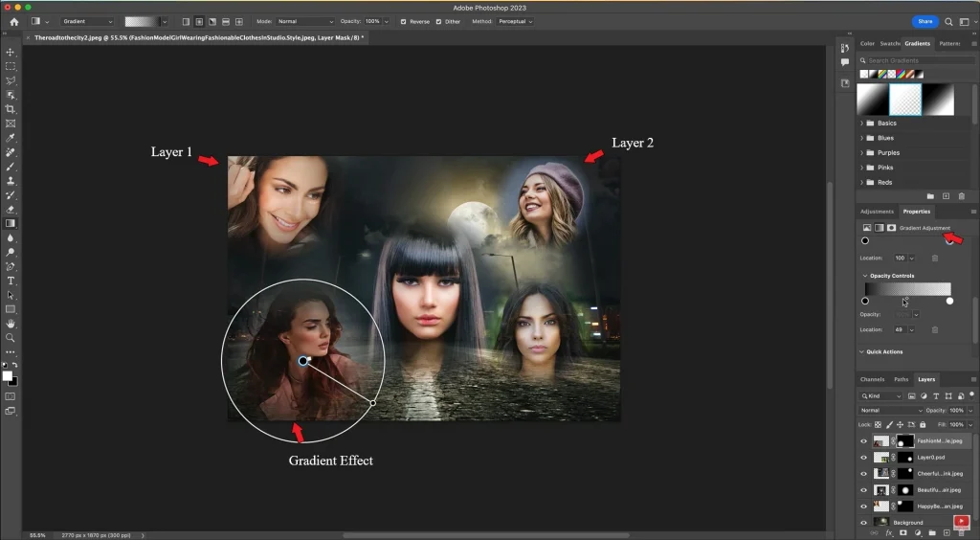Image resolution: width=980 pixels, height=540 pixels.
Task: Collapse the Opacity Controls section
Action: pyautogui.click(x=865, y=276)
